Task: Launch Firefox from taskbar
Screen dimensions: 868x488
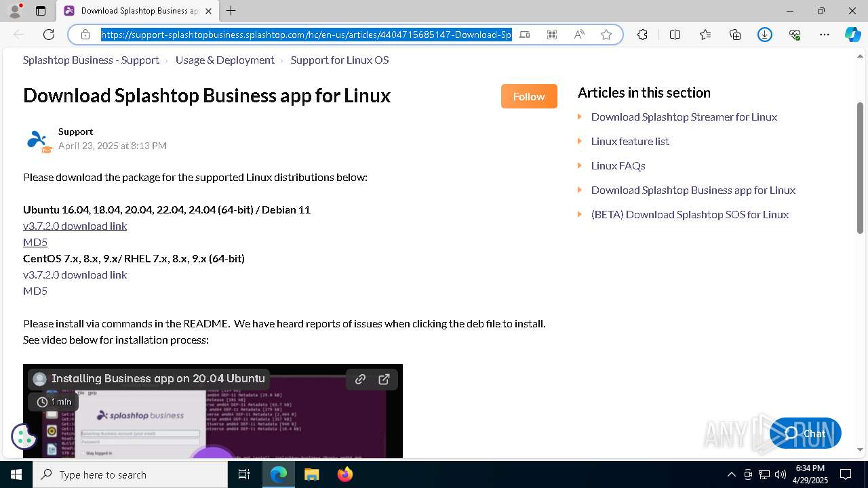Action: tap(345, 474)
